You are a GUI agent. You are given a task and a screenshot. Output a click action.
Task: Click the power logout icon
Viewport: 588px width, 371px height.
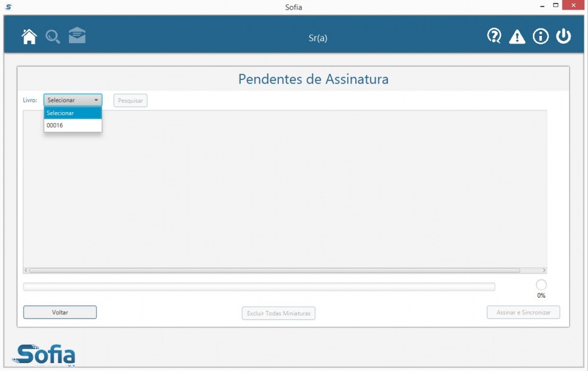click(564, 36)
